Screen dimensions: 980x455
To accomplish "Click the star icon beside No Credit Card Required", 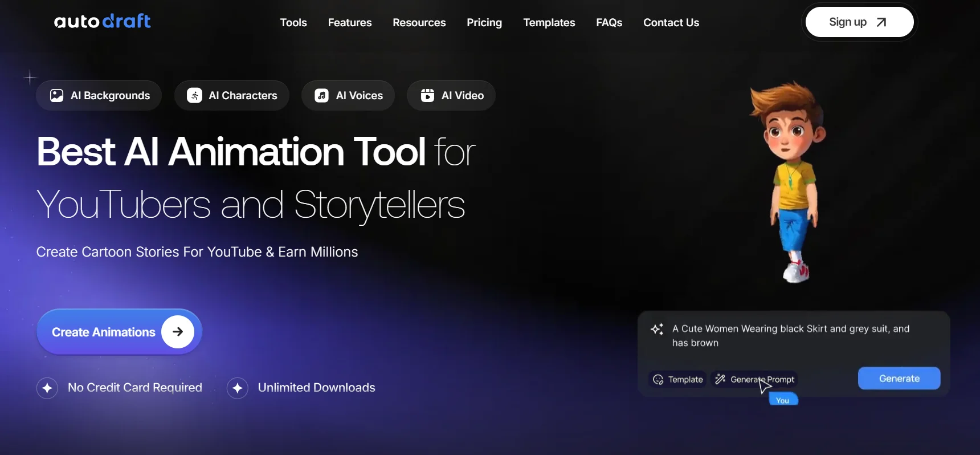I will point(47,388).
